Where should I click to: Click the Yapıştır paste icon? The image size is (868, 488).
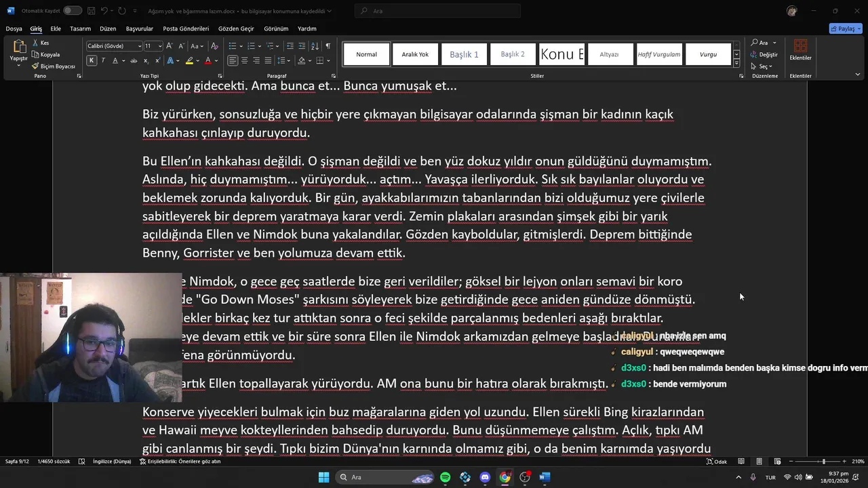coord(18,47)
